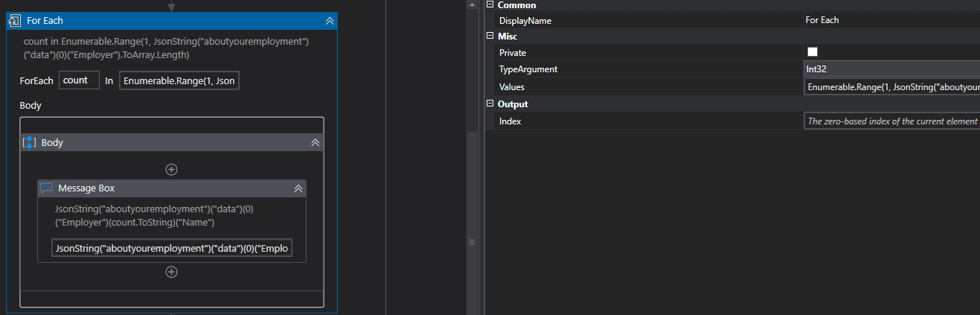The width and height of the screenshot is (980, 315).
Task: Click the Message Box activity icon
Action: pyautogui.click(x=46, y=188)
